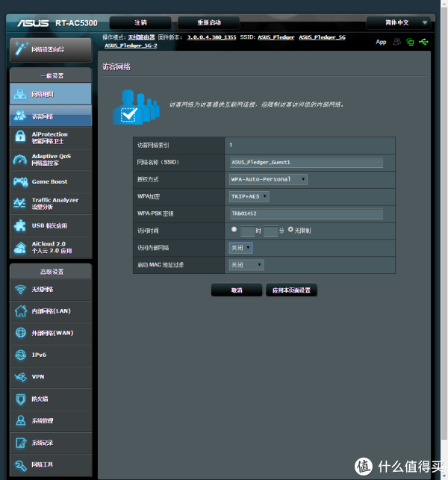Click the Administration user icon
This screenshot has width=448, height=480.
pyautogui.click(x=20, y=420)
